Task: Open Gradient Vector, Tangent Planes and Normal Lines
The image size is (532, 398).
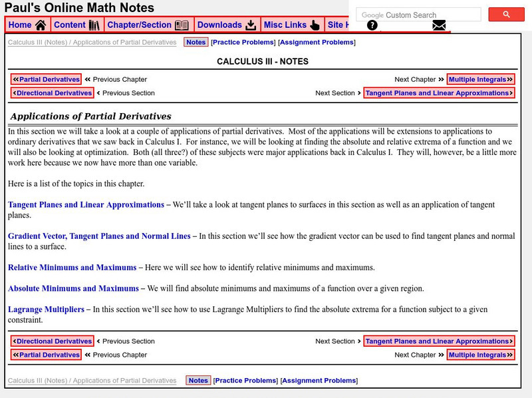Action: pos(99,236)
